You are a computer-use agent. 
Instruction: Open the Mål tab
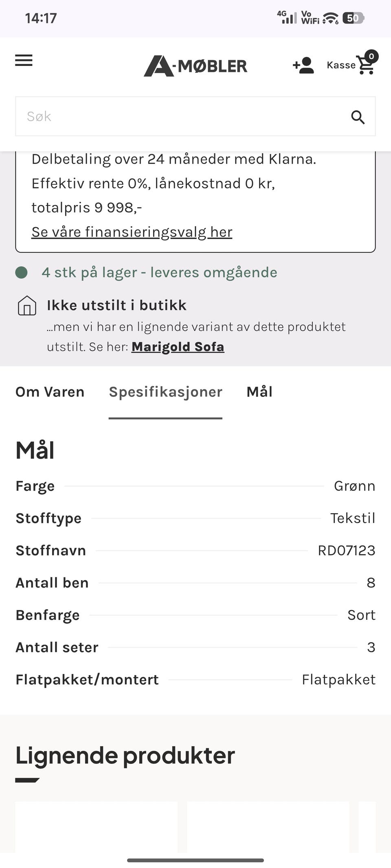point(259,392)
